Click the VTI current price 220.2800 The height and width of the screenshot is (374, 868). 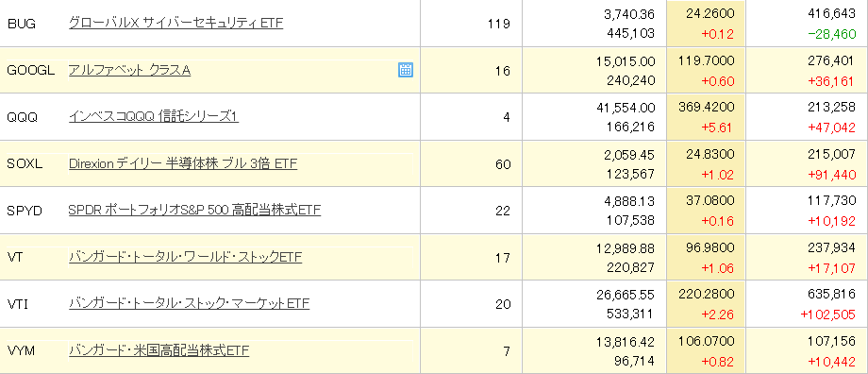point(706,295)
